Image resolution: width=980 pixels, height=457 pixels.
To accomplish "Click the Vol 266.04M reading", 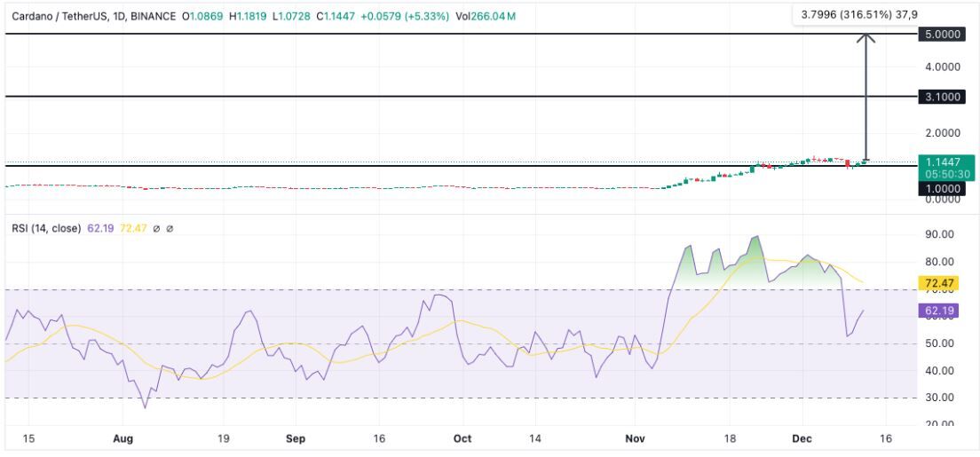I will (x=485, y=16).
